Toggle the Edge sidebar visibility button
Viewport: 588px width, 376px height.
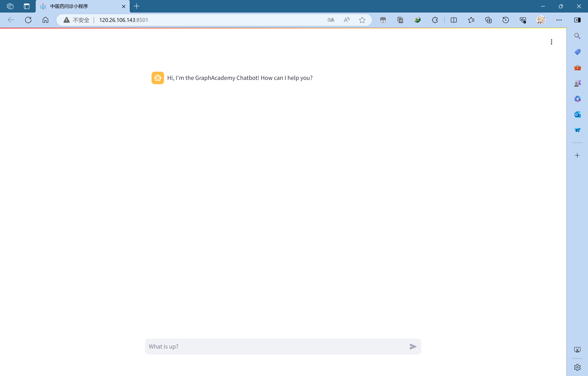(577, 20)
